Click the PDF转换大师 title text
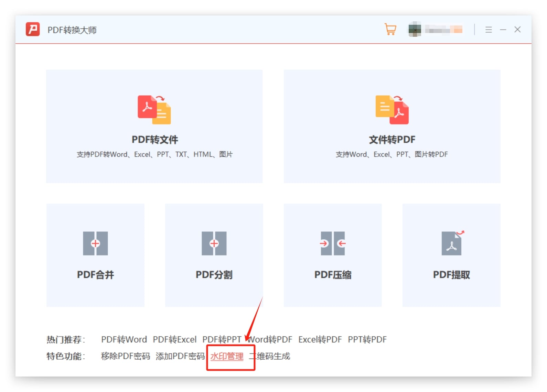Image resolution: width=547 pixels, height=392 pixels. pyautogui.click(x=72, y=30)
